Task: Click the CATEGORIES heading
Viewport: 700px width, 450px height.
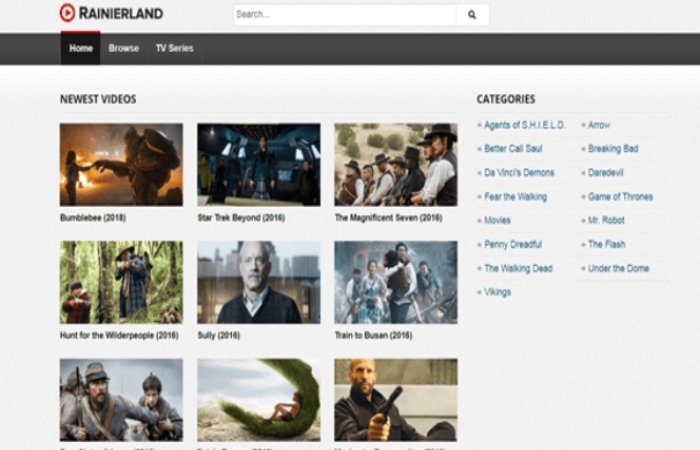Action: pos(506,99)
